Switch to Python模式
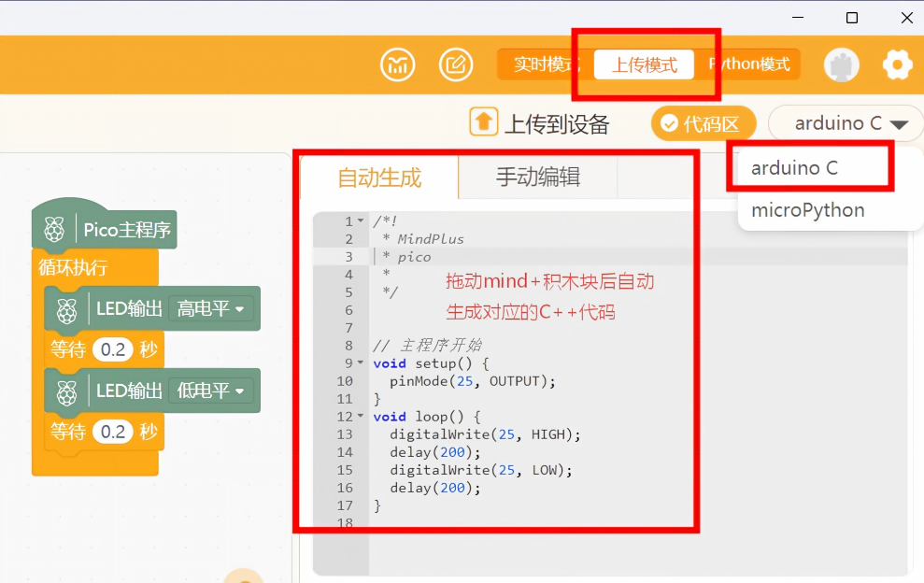This screenshot has width=924, height=583. pos(748,64)
